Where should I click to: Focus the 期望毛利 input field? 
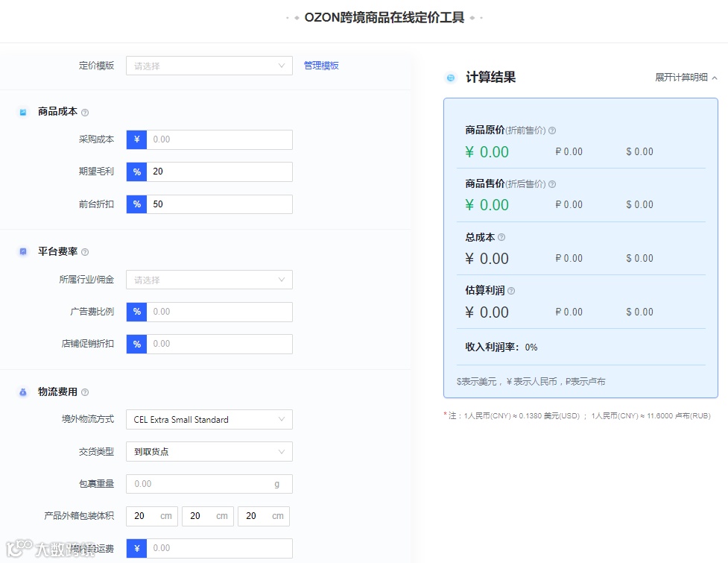[220, 172]
